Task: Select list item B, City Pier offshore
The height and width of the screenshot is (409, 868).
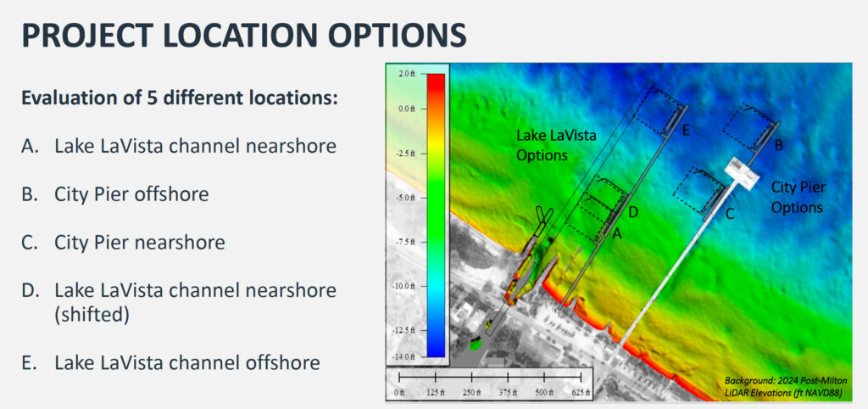Action: (115, 194)
